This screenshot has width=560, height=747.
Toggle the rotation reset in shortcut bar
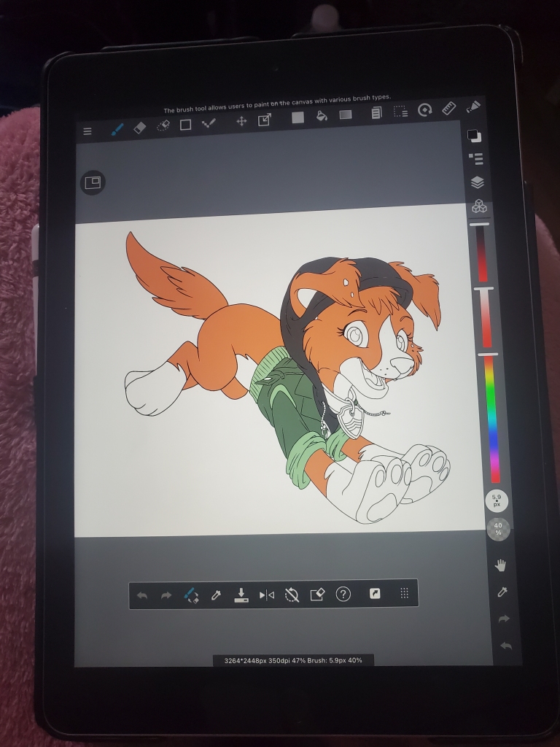pyautogui.click(x=292, y=595)
